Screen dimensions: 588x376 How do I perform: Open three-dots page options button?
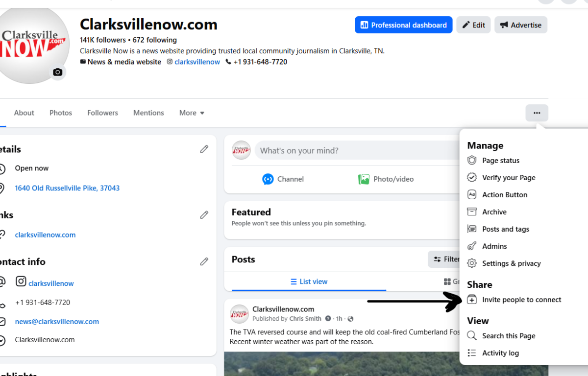click(537, 113)
